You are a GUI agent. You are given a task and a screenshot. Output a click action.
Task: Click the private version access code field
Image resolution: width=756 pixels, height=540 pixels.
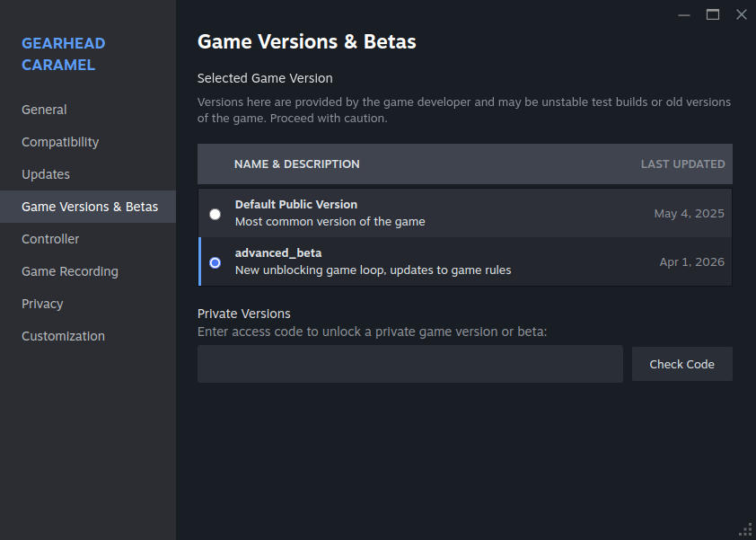[409, 364]
